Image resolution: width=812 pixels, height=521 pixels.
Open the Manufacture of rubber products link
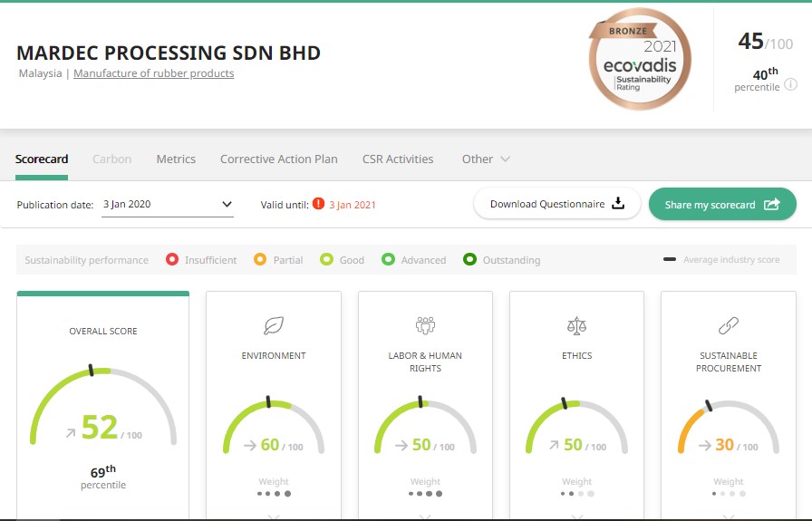(x=154, y=73)
